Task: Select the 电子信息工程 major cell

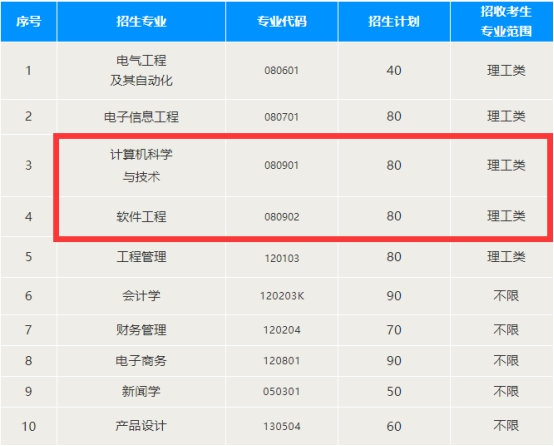Action: (141, 117)
